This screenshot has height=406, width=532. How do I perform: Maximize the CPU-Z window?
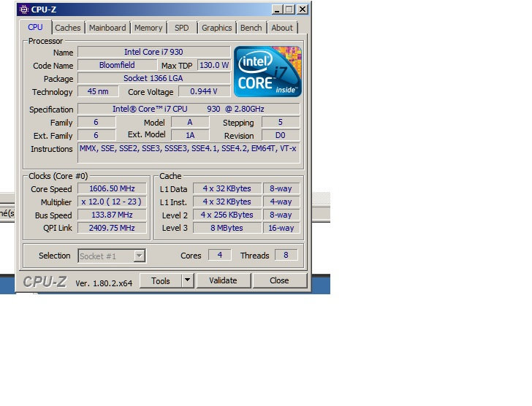click(289, 9)
